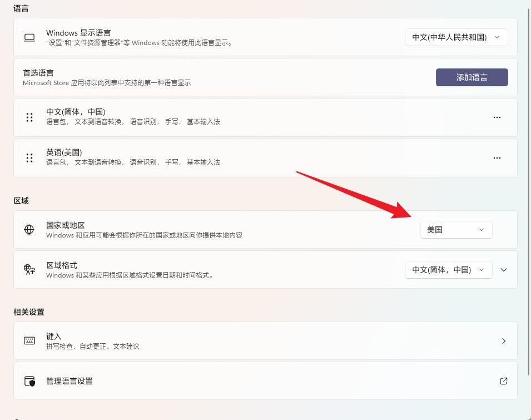Click the 区域格式 language icon
The image size is (531, 420).
pyautogui.click(x=29, y=270)
